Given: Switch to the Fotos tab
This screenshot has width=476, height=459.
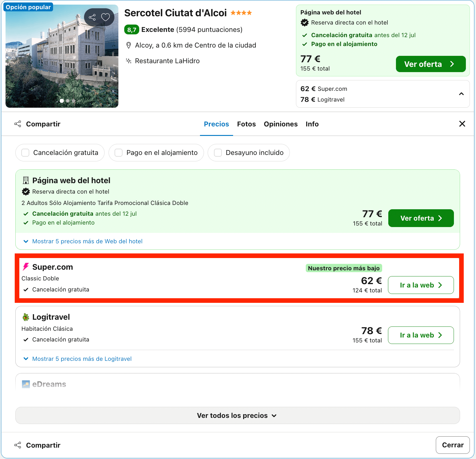Looking at the screenshot, I should click(246, 124).
